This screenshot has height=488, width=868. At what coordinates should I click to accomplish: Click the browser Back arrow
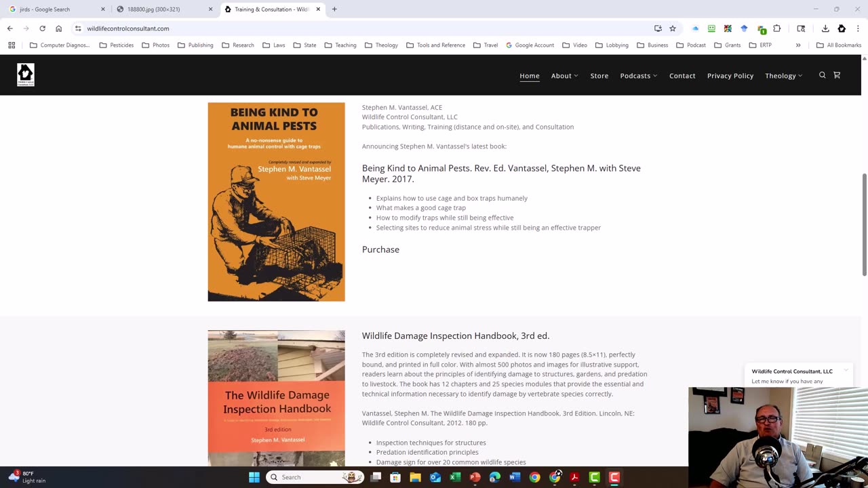[9, 28]
